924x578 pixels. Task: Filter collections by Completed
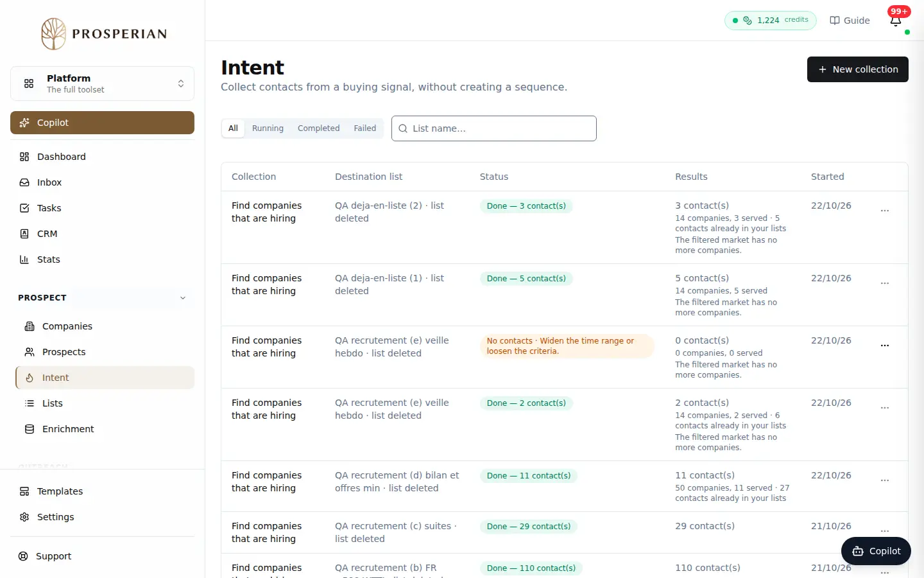point(319,128)
